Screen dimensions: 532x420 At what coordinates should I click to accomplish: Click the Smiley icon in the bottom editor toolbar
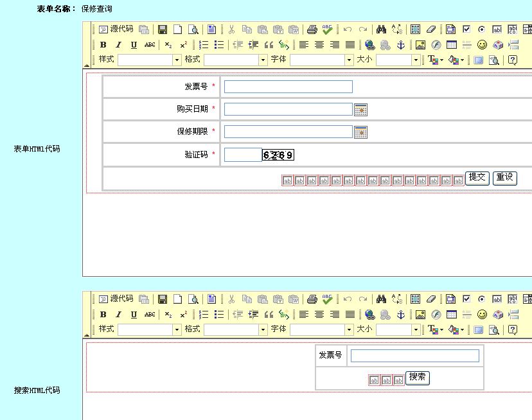pos(482,314)
